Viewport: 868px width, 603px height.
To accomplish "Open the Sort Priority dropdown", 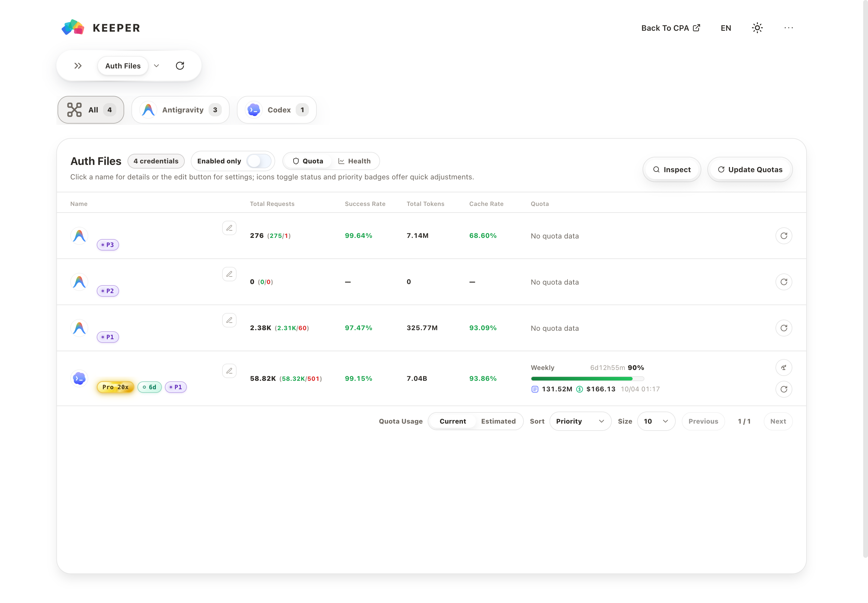I will pos(580,421).
